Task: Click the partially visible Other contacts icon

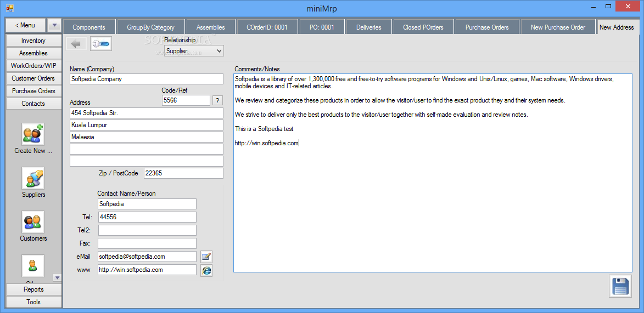Action: tap(33, 266)
